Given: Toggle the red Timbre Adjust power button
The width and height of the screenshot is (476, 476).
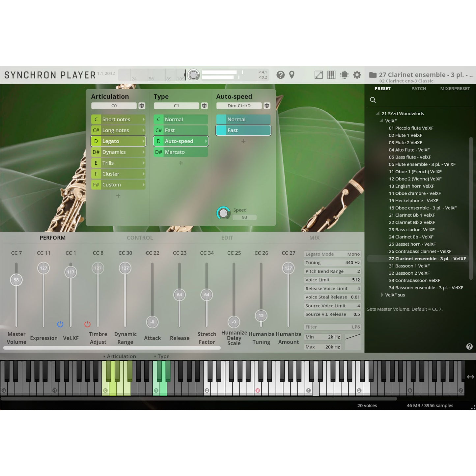Looking at the screenshot, I should [87, 324].
